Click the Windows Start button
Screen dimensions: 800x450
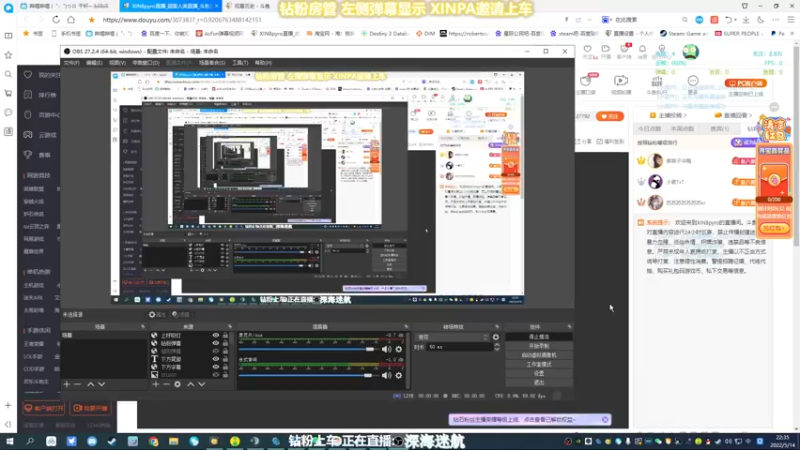point(10,441)
